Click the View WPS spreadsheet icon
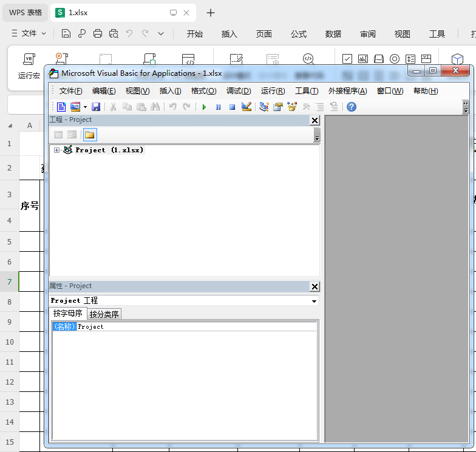The image size is (476, 452). point(61,107)
